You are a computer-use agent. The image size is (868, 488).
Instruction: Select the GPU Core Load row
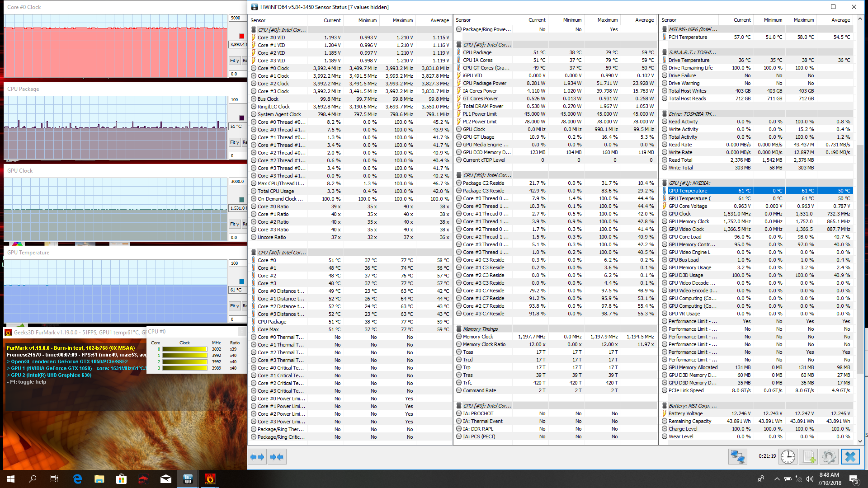757,237
